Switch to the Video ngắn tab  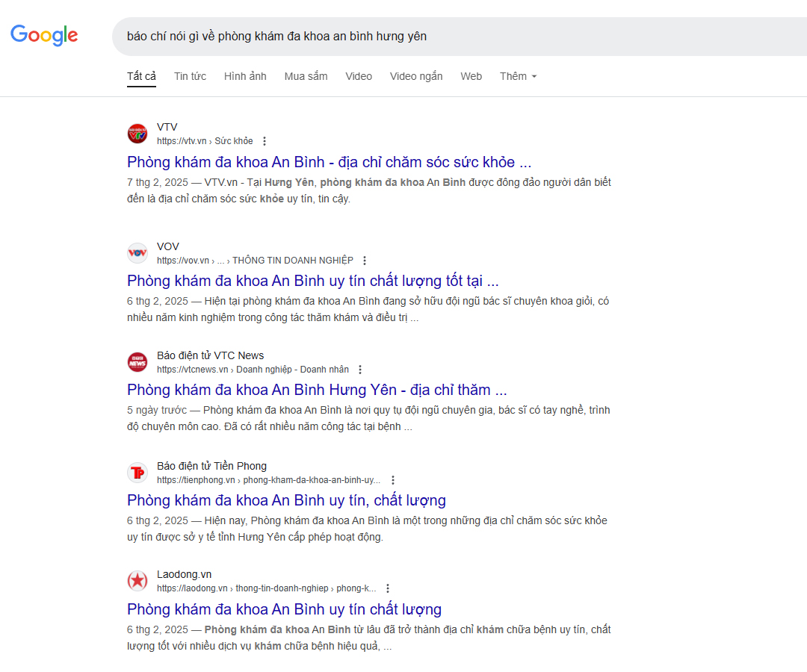point(416,76)
